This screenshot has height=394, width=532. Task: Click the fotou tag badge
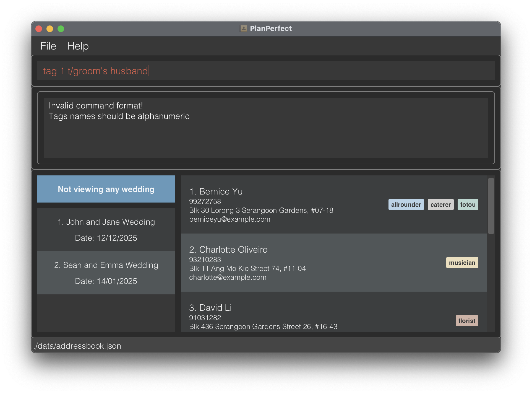468,204
